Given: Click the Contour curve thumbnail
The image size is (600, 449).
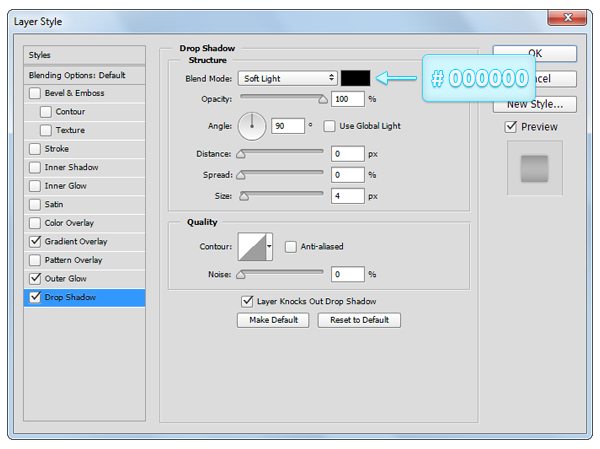Looking at the screenshot, I should click(250, 246).
